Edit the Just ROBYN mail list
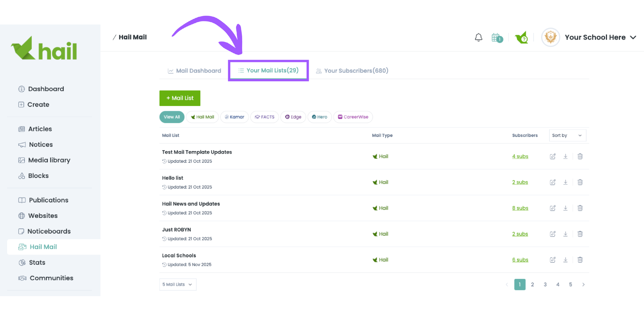Screen dimensions: 644x329 [553, 234]
